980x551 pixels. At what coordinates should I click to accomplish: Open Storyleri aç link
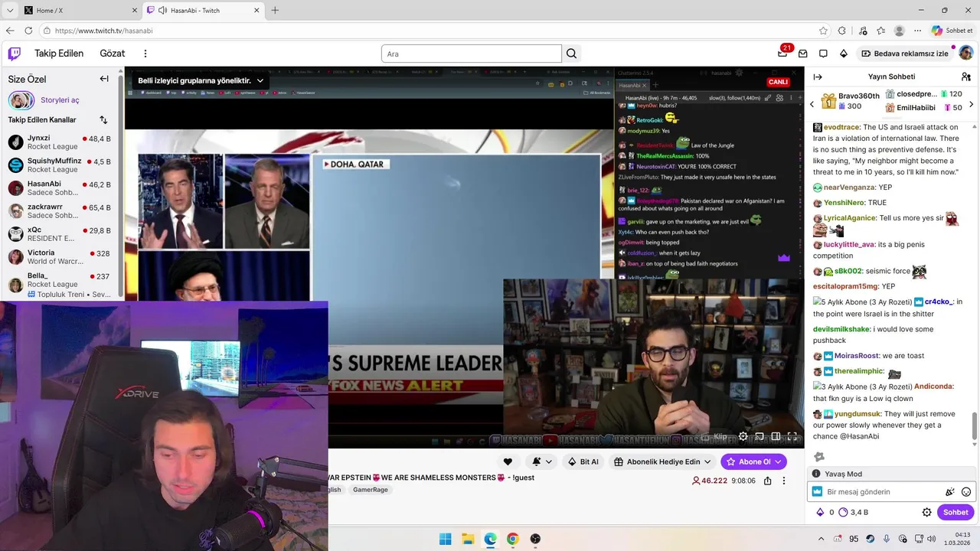pos(60,100)
